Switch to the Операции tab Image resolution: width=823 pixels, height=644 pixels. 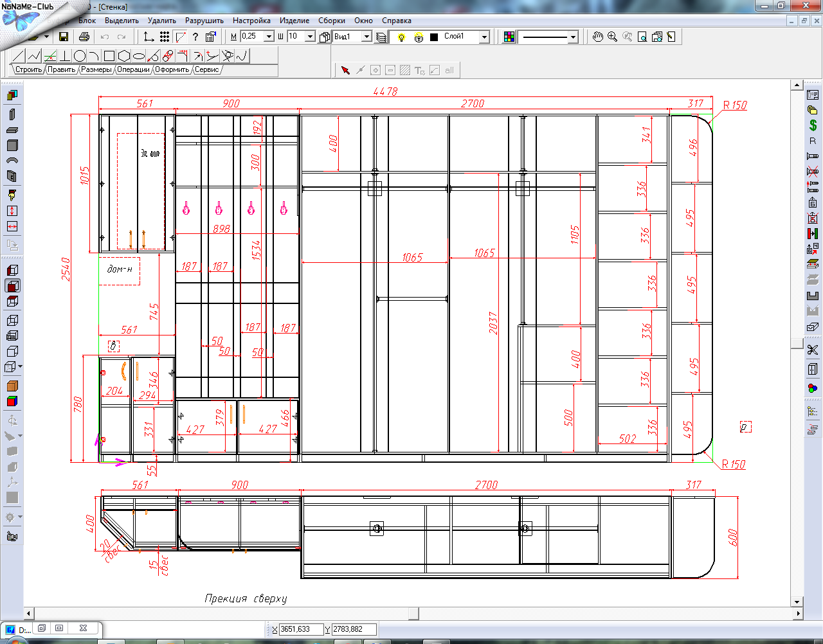tap(133, 69)
